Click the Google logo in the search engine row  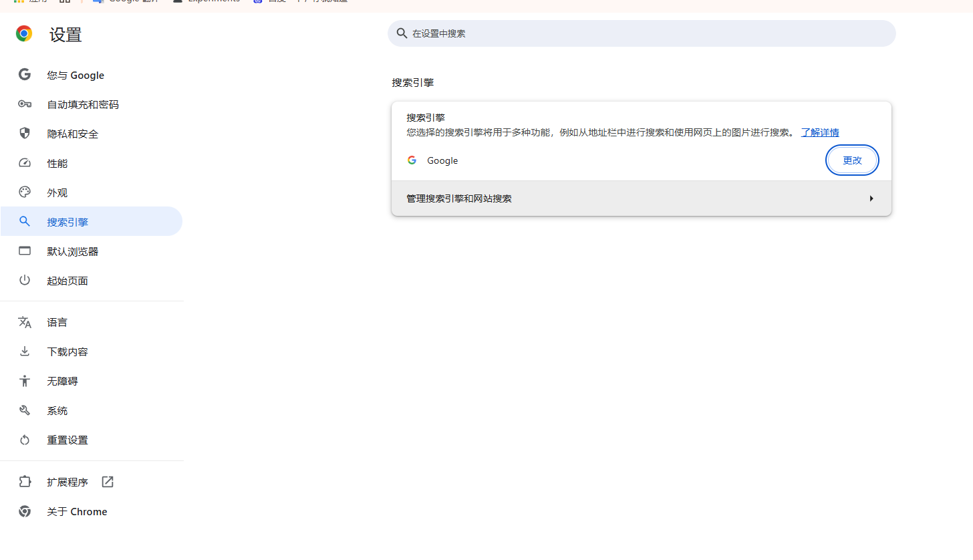tap(412, 160)
